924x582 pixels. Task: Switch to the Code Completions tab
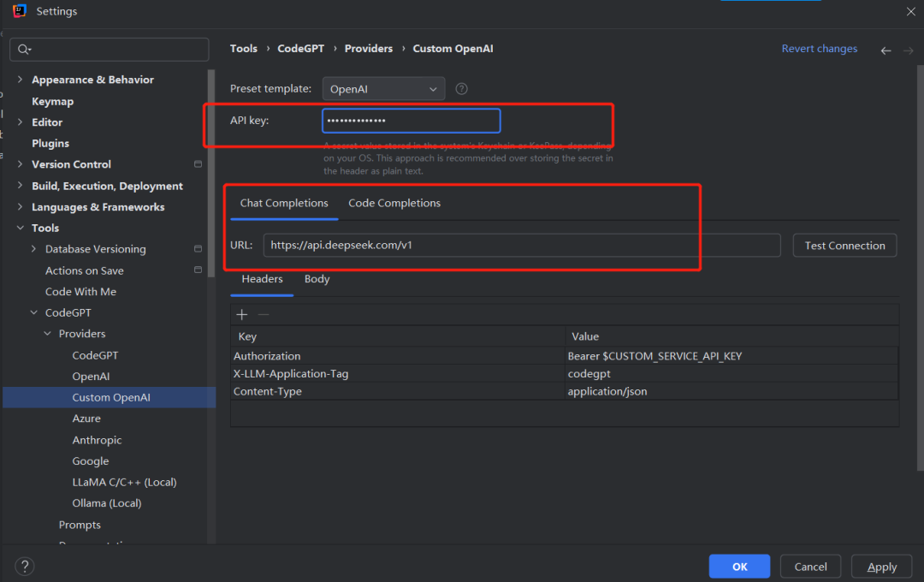(394, 204)
